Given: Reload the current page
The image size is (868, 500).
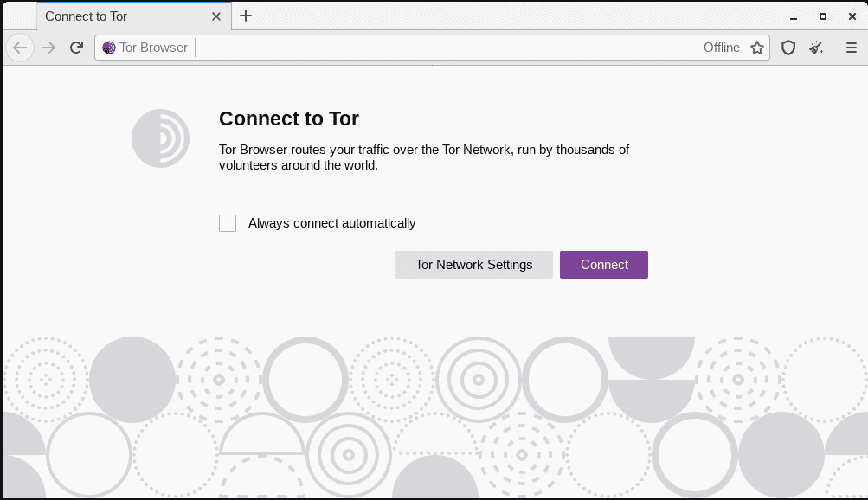Looking at the screenshot, I should click(76, 48).
